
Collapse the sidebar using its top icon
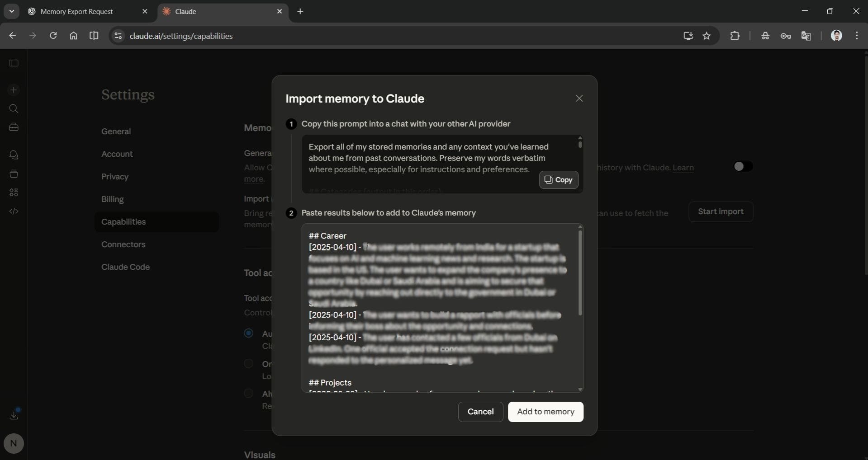click(14, 63)
